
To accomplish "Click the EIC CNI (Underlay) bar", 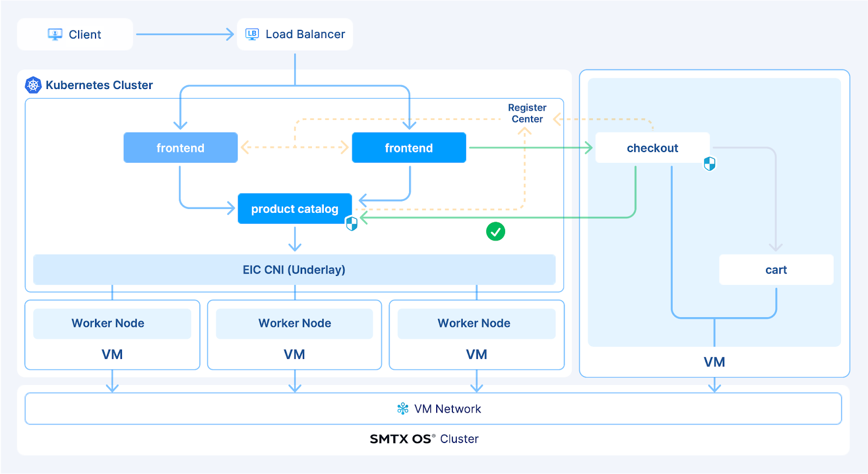I will coord(294,270).
